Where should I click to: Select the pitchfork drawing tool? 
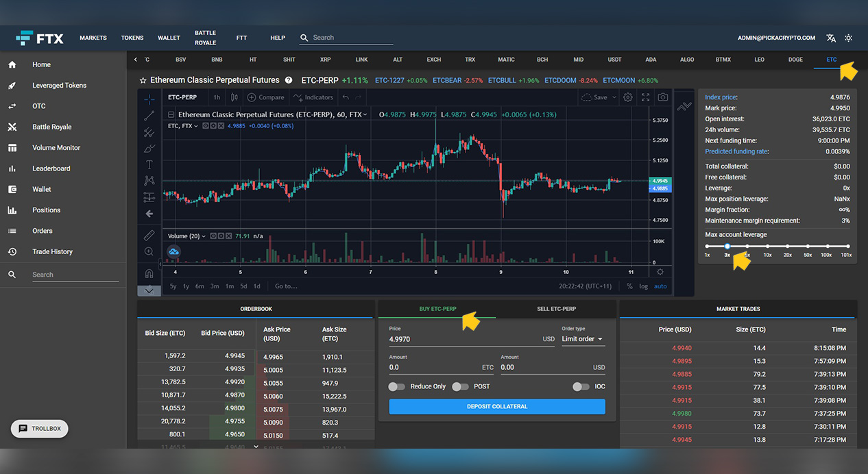click(x=149, y=132)
